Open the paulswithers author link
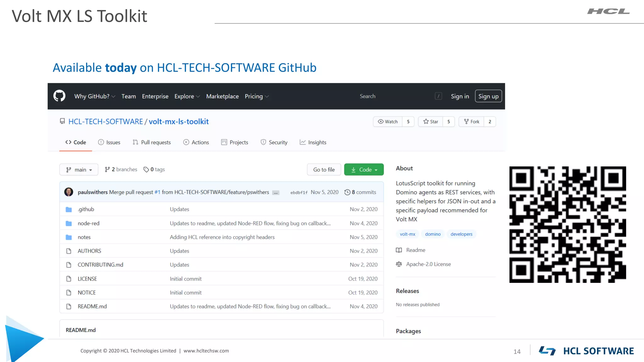The height and width of the screenshot is (362, 644). (92, 192)
